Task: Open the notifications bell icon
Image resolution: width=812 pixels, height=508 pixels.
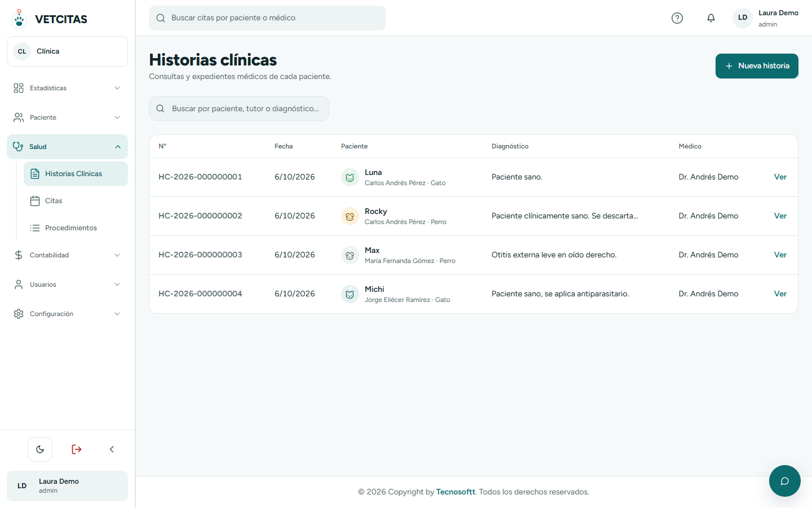Action: tap(711, 18)
